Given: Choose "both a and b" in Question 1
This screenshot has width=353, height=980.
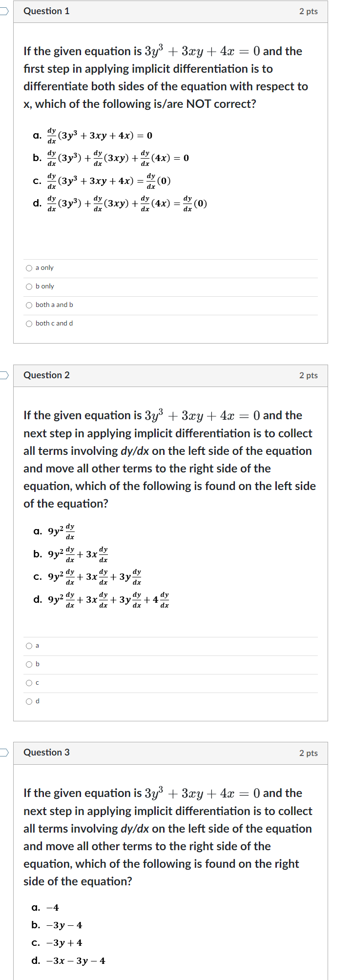Looking at the screenshot, I should pos(29,305).
